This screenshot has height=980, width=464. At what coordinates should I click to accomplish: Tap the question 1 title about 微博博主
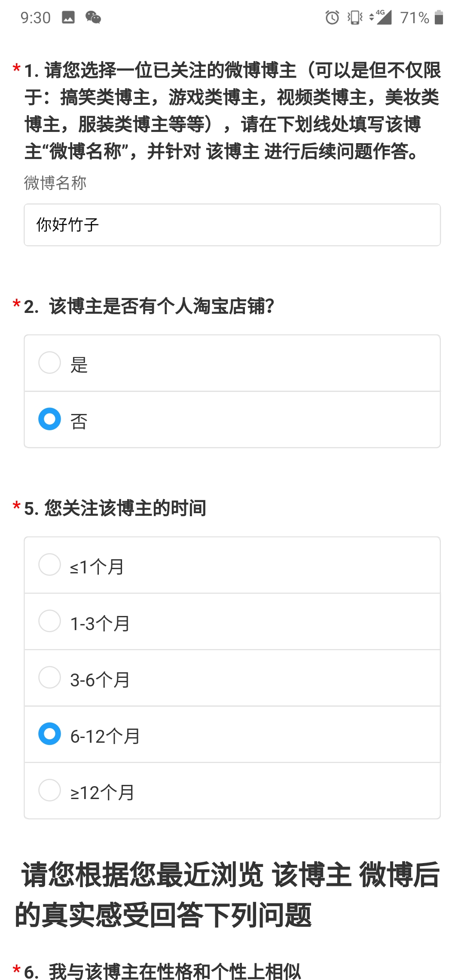[232, 110]
